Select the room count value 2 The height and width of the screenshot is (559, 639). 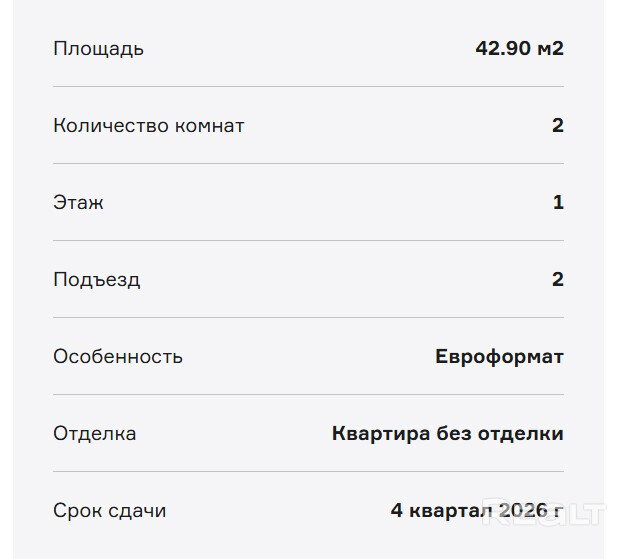[x=557, y=126]
